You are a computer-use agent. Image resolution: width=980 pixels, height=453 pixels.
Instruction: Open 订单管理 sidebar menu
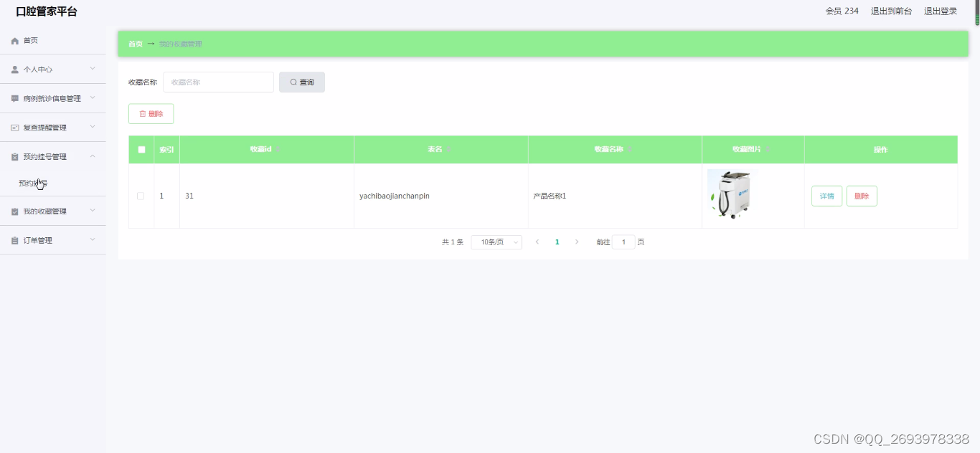click(53, 241)
